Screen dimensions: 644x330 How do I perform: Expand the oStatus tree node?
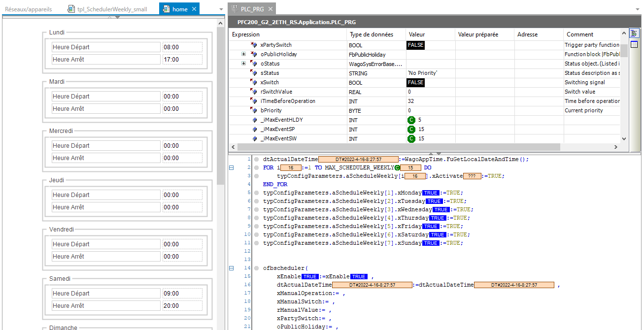243,64
